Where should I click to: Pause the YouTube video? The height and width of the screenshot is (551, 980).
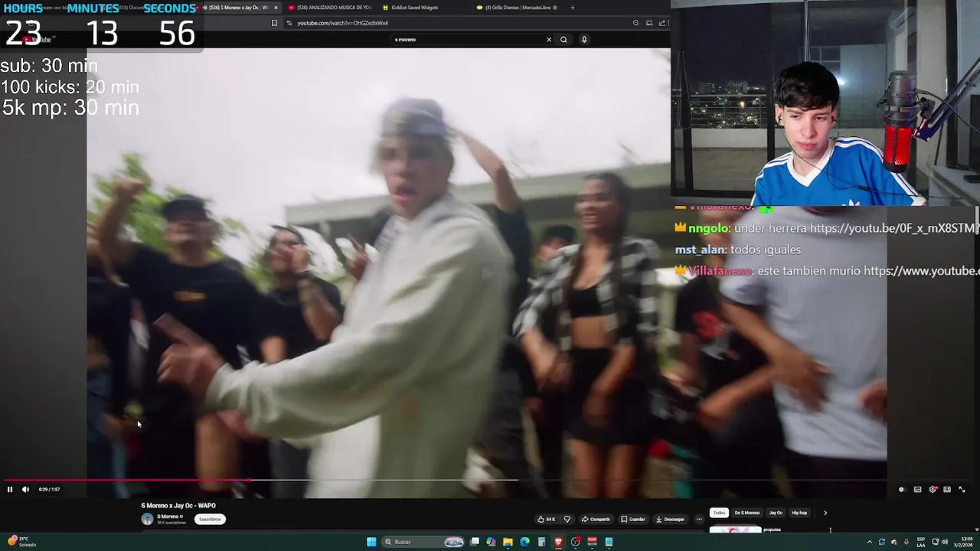[x=10, y=489]
